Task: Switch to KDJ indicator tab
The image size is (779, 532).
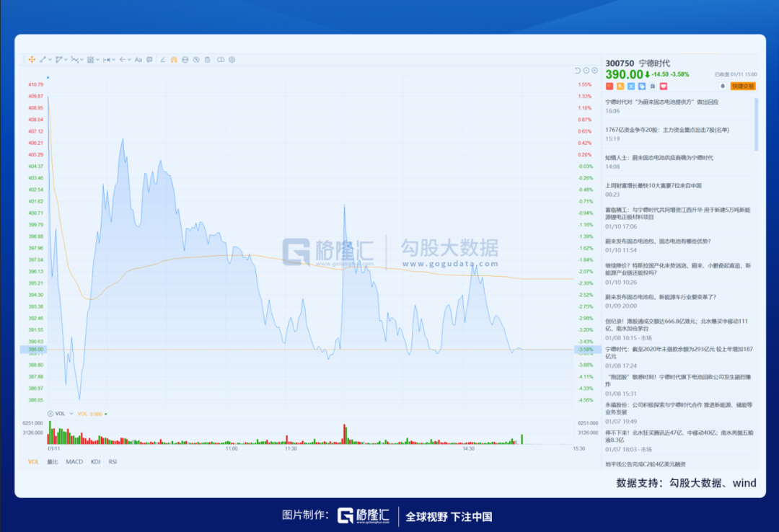Action: coord(96,462)
